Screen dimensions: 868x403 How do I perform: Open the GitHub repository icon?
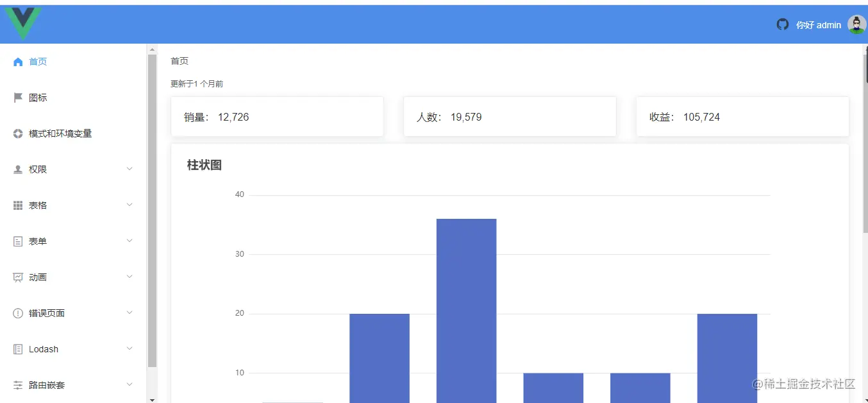point(782,24)
